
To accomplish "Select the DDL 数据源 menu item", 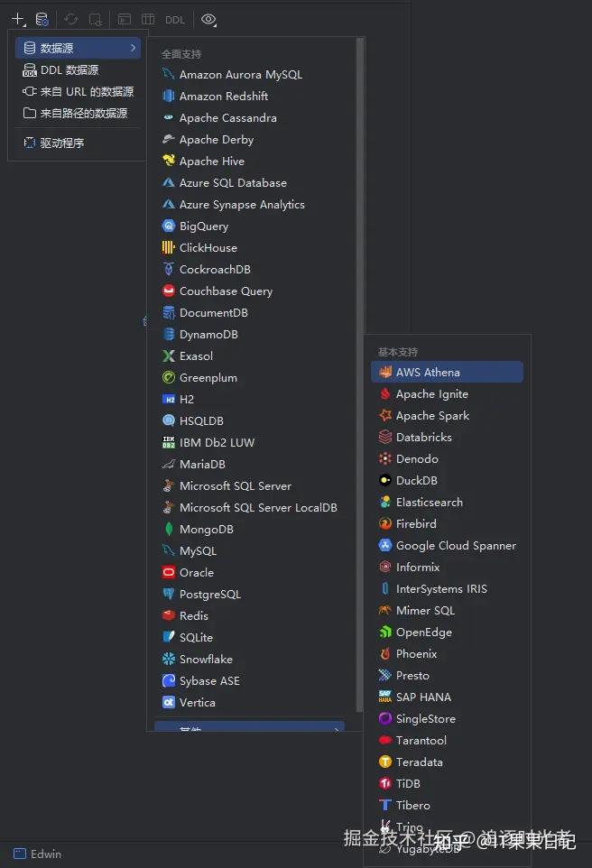I will coord(78,69).
